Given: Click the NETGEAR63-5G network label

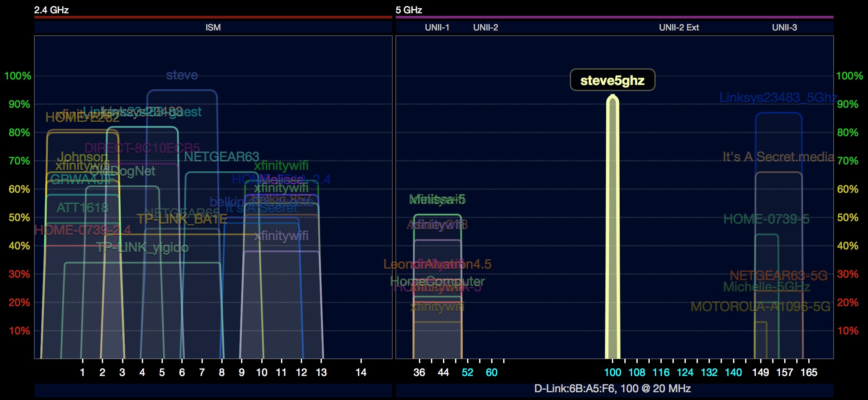Looking at the screenshot, I should coord(779,276).
